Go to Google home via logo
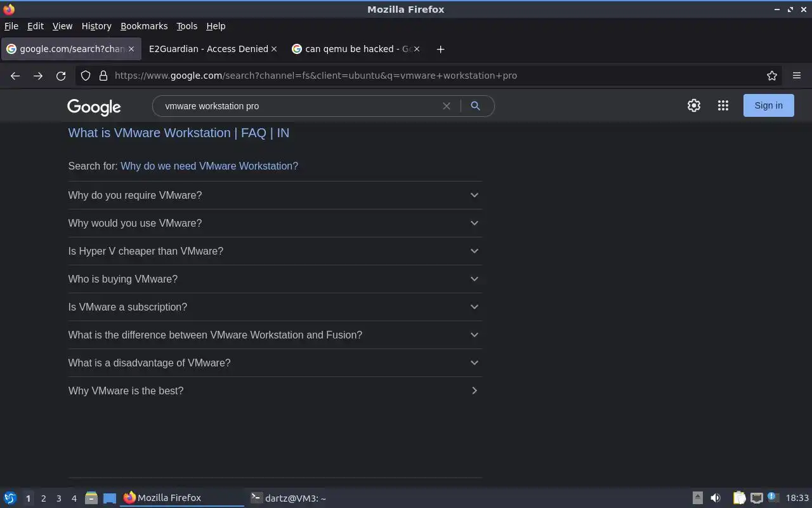 (94, 107)
